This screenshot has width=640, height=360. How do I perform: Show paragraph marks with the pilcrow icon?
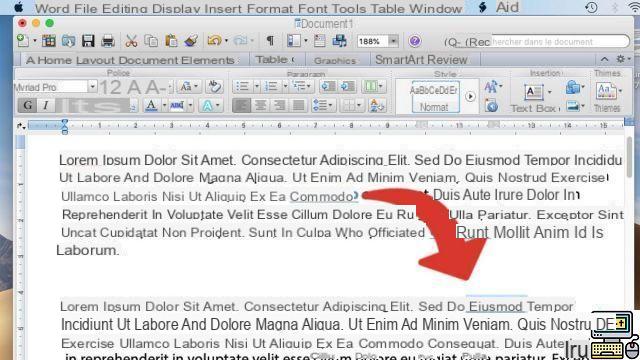[270, 41]
